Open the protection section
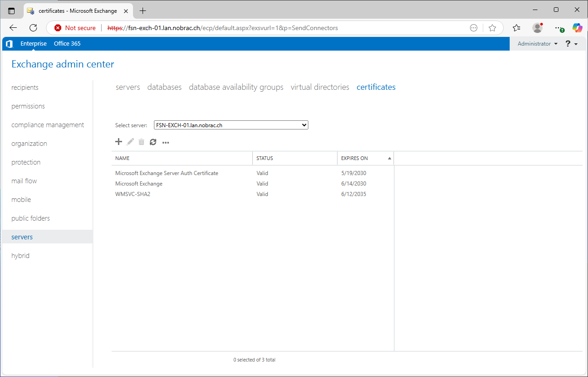The height and width of the screenshot is (377, 588). pyautogui.click(x=26, y=162)
